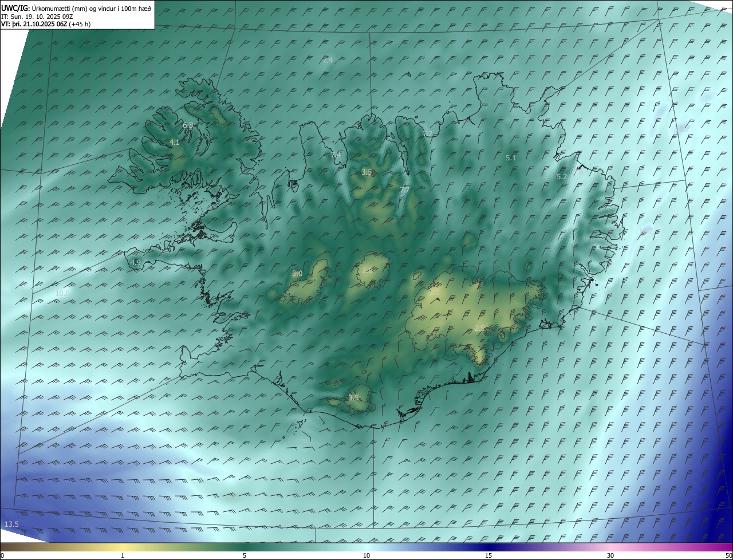This screenshot has width=733, height=560.
Task: Click the 50 tick on the color scale
Action: coord(728,556)
